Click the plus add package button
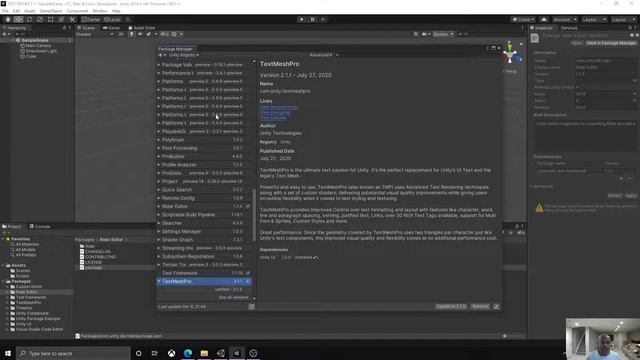 click(x=162, y=55)
